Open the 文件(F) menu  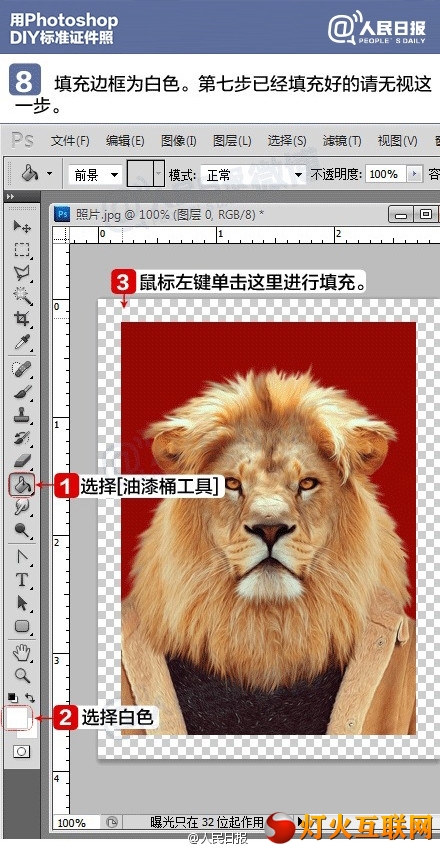click(70, 141)
